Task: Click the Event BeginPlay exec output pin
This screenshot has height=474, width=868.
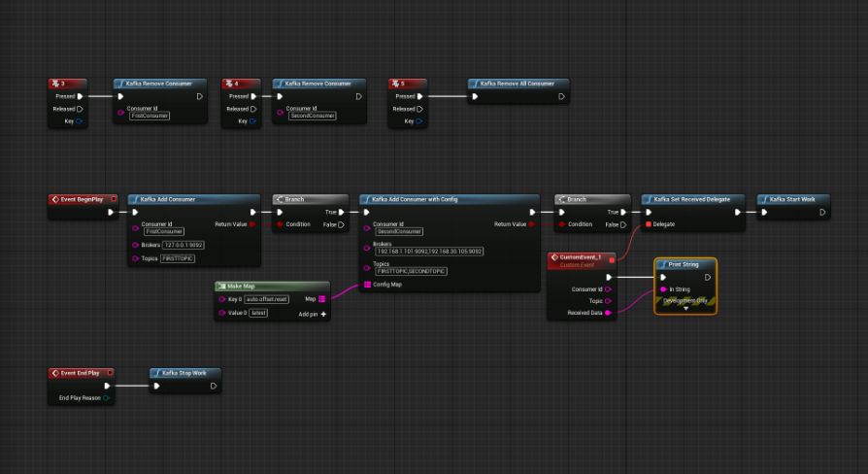Action: pyautogui.click(x=111, y=212)
